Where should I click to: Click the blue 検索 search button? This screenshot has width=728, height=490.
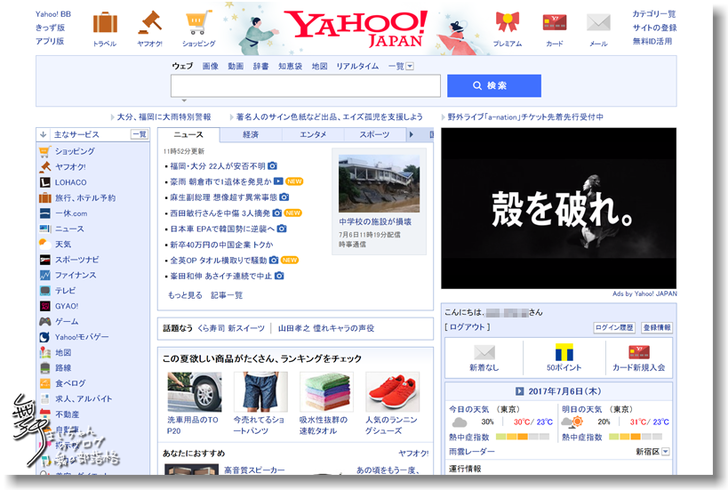493,86
